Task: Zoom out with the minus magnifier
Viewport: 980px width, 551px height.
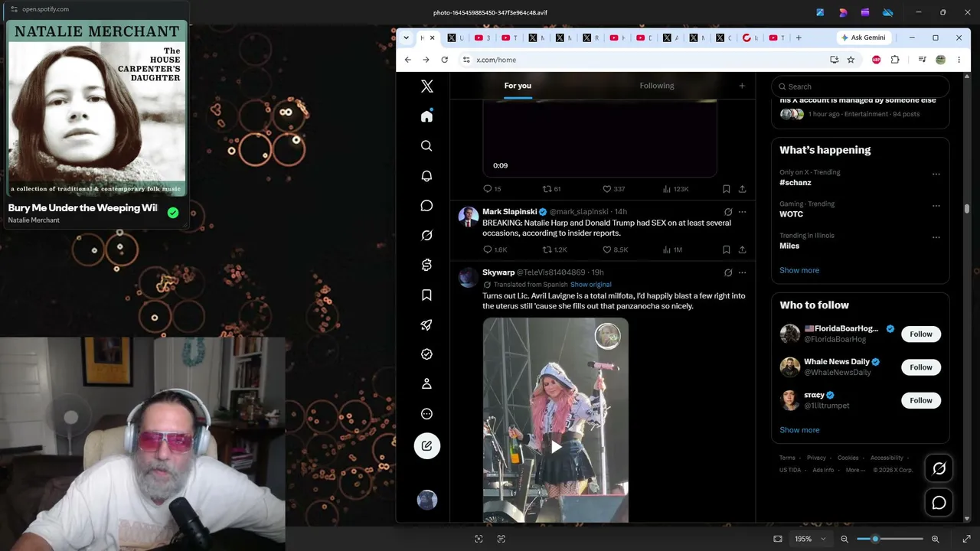Action: [x=844, y=539]
